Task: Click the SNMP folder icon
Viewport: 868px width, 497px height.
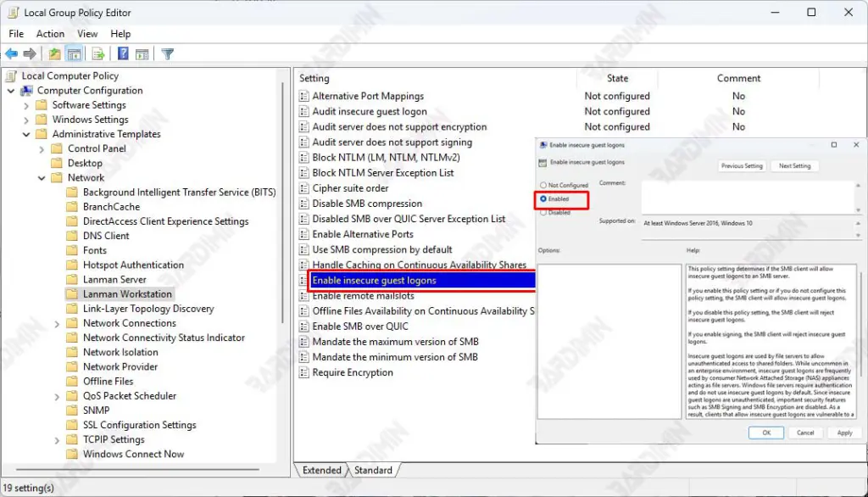Action: pos(71,410)
